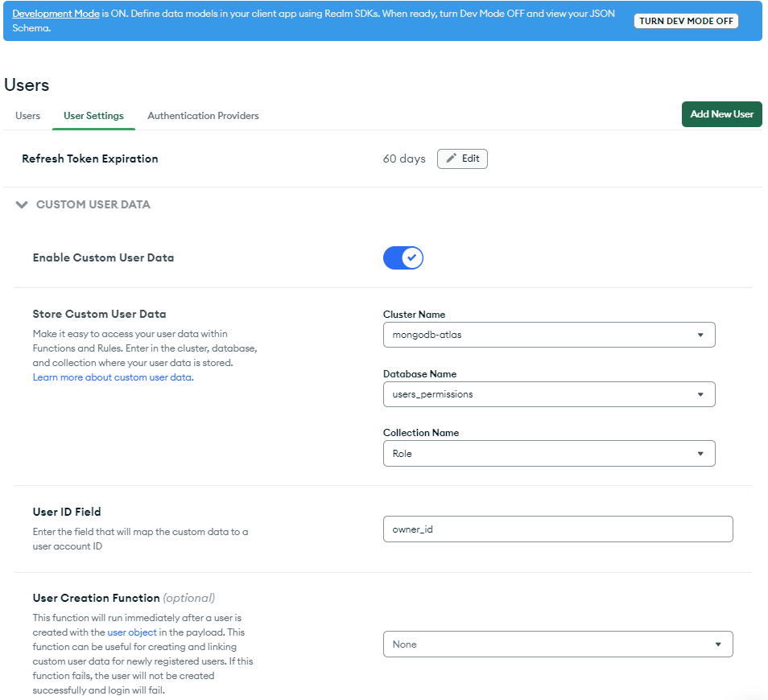Click the checkmark knob on Custom User Data switch
Screen dimensions: 768x700
pyautogui.click(x=411, y=257)
